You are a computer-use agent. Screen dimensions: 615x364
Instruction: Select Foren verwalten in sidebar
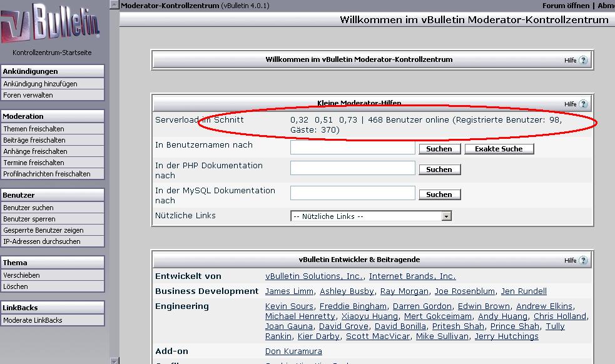[x=53, y=95]
